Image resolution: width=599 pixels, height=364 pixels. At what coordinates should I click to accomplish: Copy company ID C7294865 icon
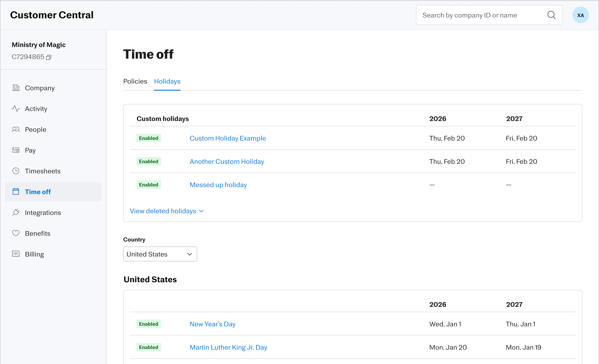(49, 57)
